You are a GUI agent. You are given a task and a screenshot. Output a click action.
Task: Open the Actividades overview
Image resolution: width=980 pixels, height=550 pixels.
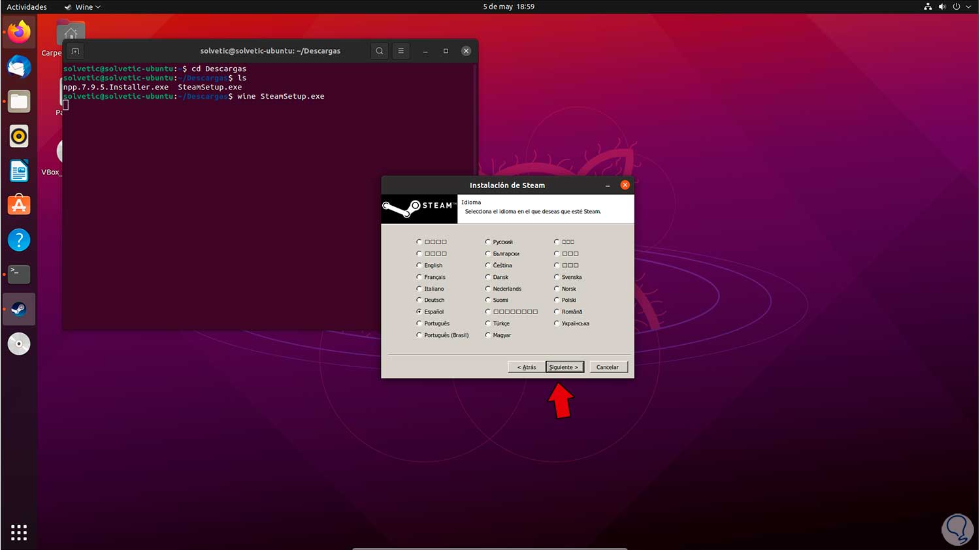[27, 7]
